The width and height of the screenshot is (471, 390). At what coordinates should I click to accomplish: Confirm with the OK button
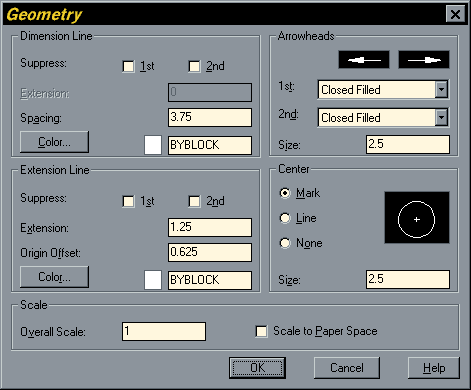[257, 368]
